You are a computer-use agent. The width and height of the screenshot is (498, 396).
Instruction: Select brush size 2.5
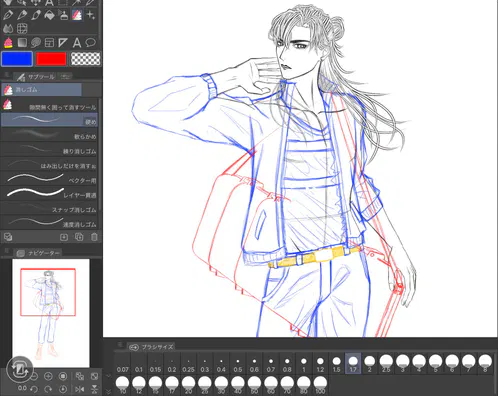coord(386,364)
